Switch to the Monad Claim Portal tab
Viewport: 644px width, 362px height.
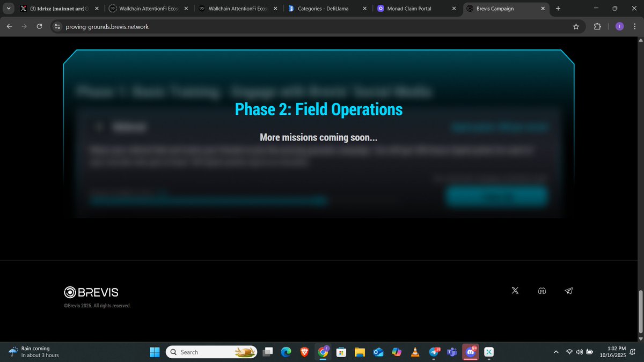click(x=416, y=9)
